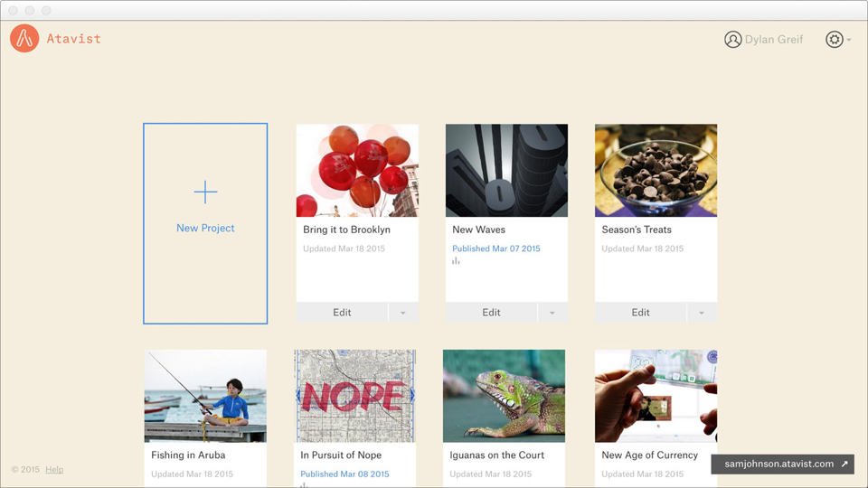Click external link arrow beside samjohnson.atavist.com
This screenshot has height=488, width=868.
pyautogui.click(x=844, y=464)
